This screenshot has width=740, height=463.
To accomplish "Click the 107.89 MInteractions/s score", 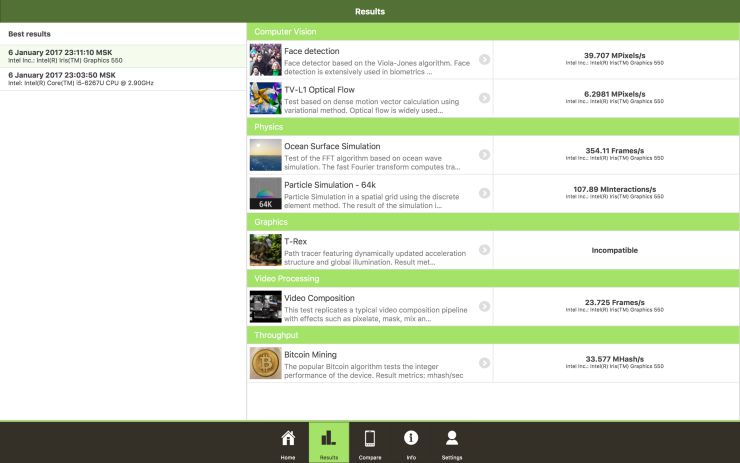I will pyautogui.click(x=614, y=189).
